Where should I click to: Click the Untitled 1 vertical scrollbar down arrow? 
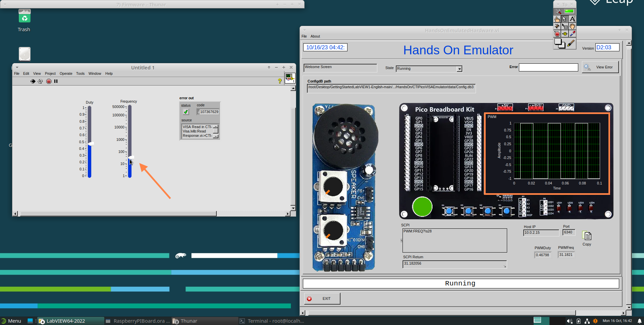293,208
